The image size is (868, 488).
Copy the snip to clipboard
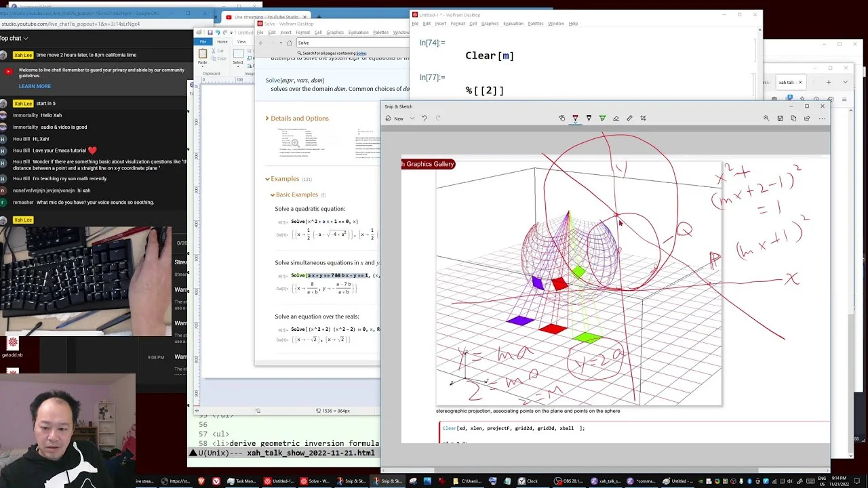[x=793, y=118]
